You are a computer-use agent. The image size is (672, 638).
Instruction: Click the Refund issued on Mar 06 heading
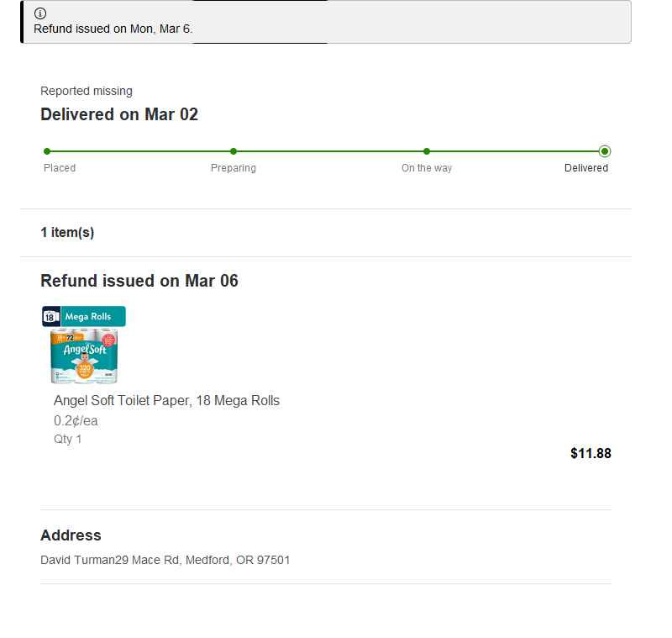point(139,281)
